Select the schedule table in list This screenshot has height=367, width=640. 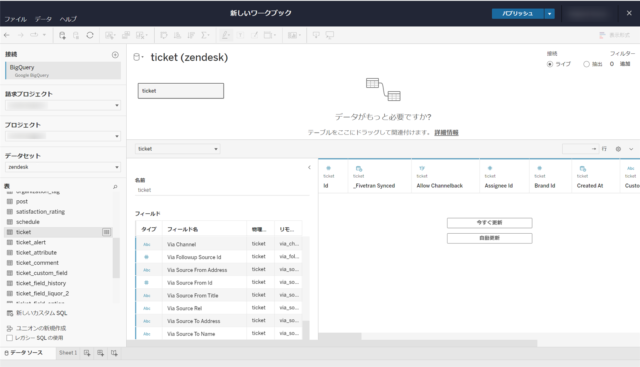[x=28, y=222]
